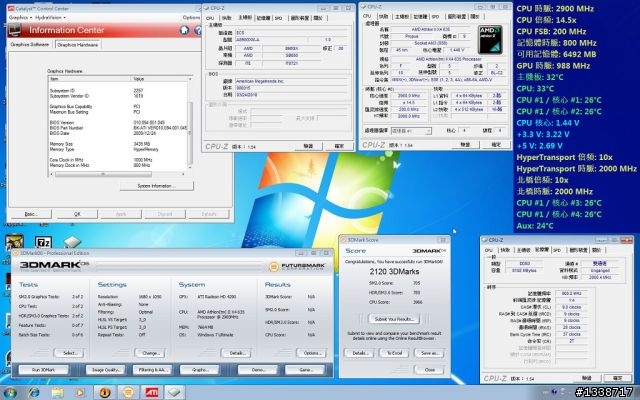This screenshot has height=400, width=640.
Task: Open SPD tab in CPU-Z processor window
Action: pyautogui.click(x=436, y=17)
